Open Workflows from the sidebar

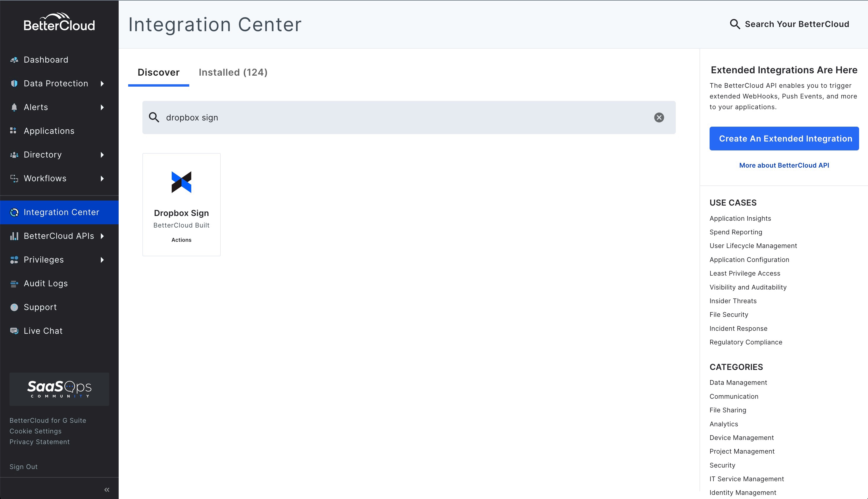(x=44, y=178)
